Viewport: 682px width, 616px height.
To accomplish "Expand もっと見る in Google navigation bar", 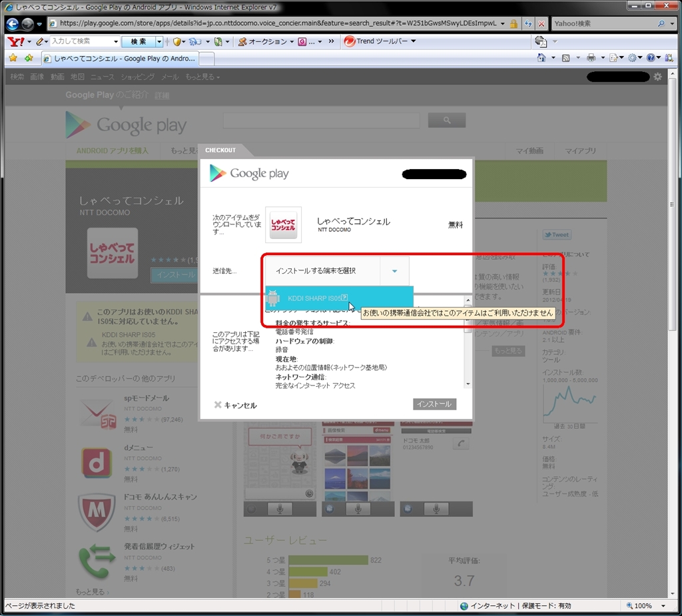I will (202, 77).
